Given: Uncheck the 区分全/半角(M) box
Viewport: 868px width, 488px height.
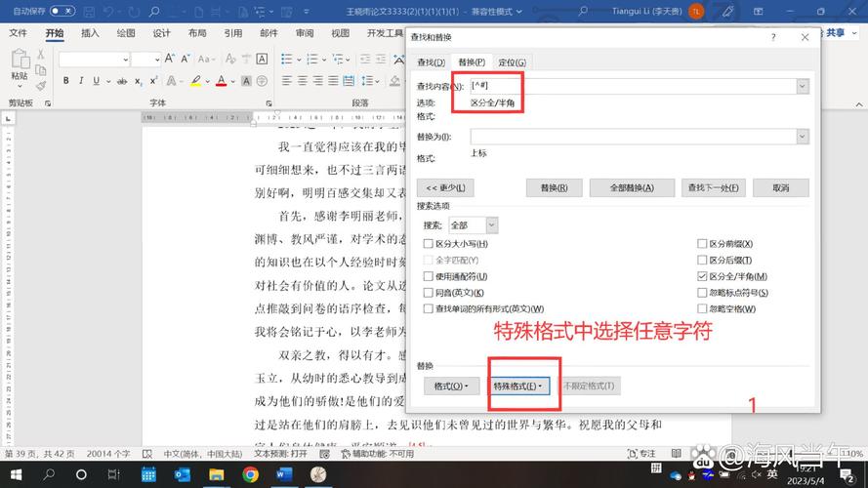Looking at the screenshot, I should [x=702, y=276].
